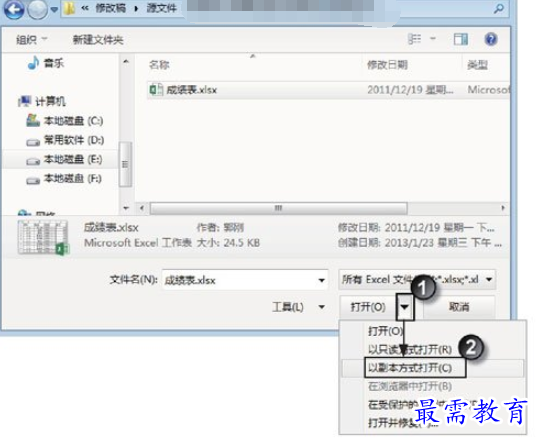Expand the view options dropdown arrow
The width and height of the screenshot is (536, 443).
coord(433,39)
